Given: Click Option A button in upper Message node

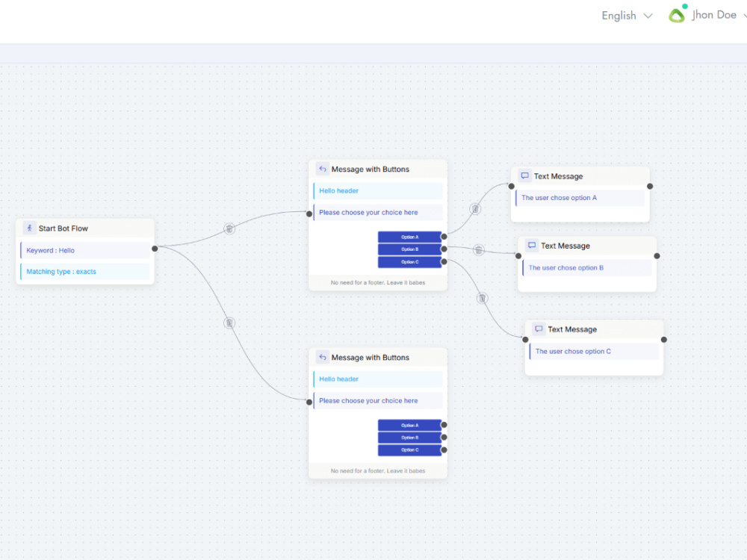Looking at the screenshot, I should pyautogui.click(x=409, y=237).
